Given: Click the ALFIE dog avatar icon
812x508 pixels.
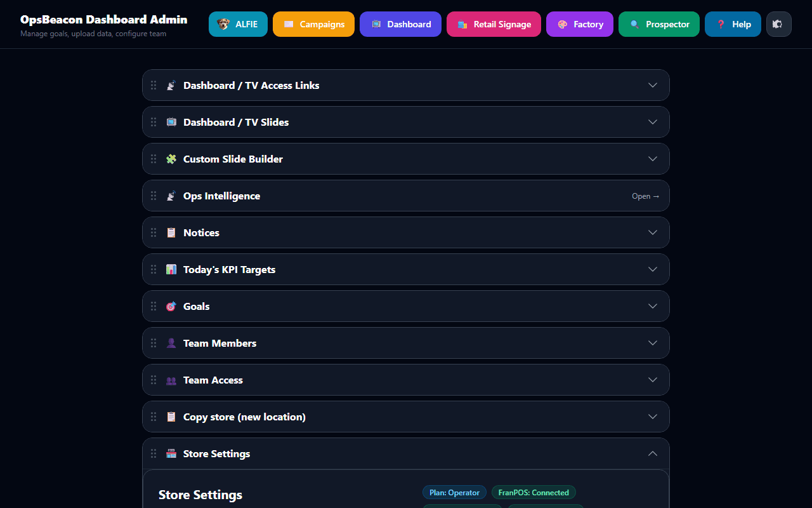Looking at the screenshot, I should click(223, 24).
